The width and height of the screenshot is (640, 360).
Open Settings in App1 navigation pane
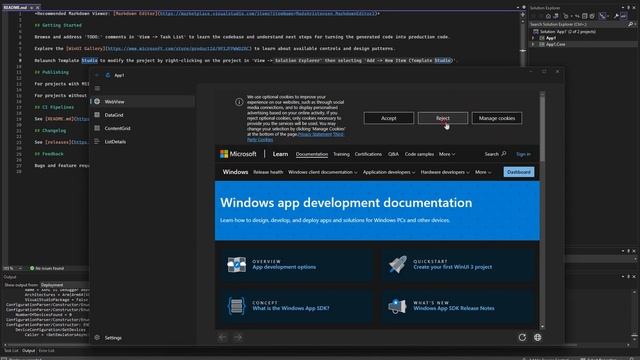click(x=143, y=338)
